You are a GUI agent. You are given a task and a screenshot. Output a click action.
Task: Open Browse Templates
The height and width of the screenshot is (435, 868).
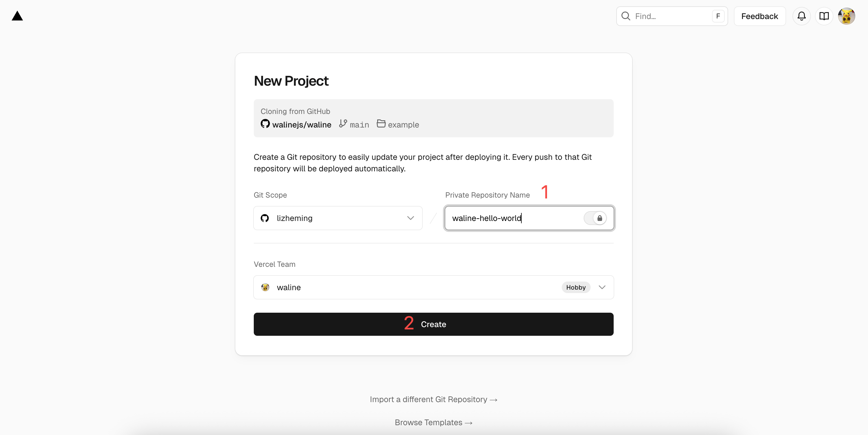(x=433, y=422)
